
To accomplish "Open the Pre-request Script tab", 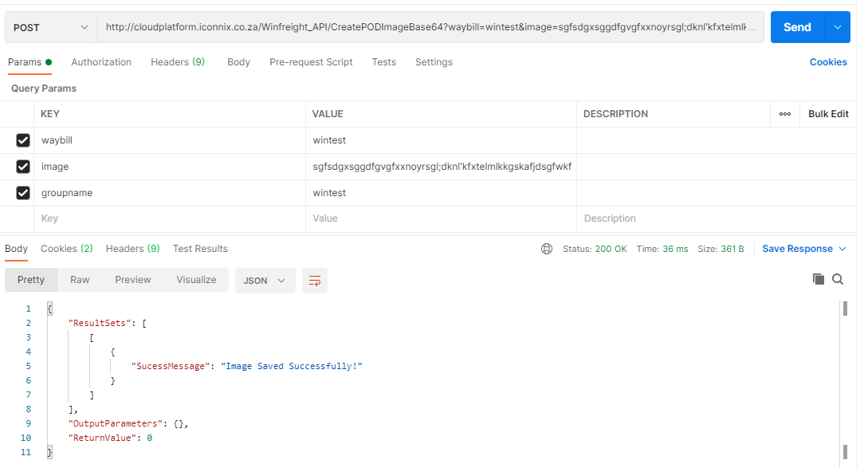I will [311, 62].
